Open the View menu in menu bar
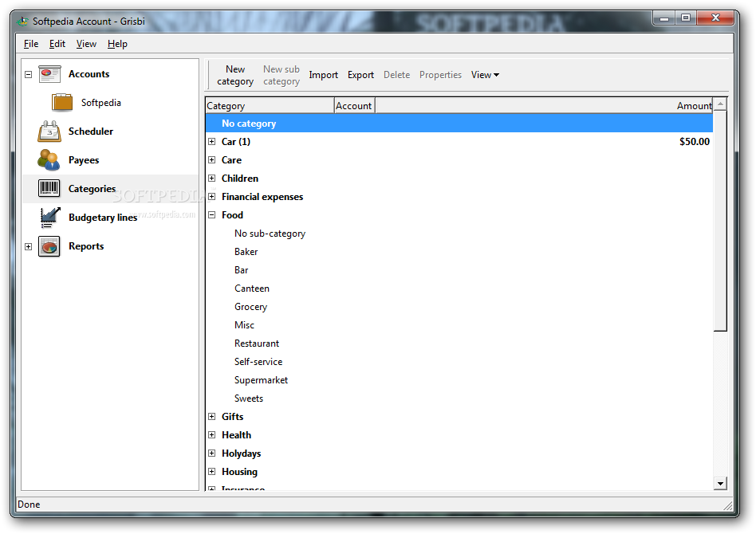Image resolution: width=756 pixels, height=534 pixels. point(86,44)
